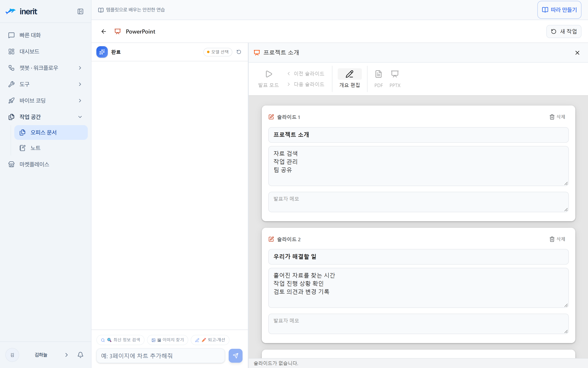
Task: Open the notifications bell
Action: [x=80, y=355]
